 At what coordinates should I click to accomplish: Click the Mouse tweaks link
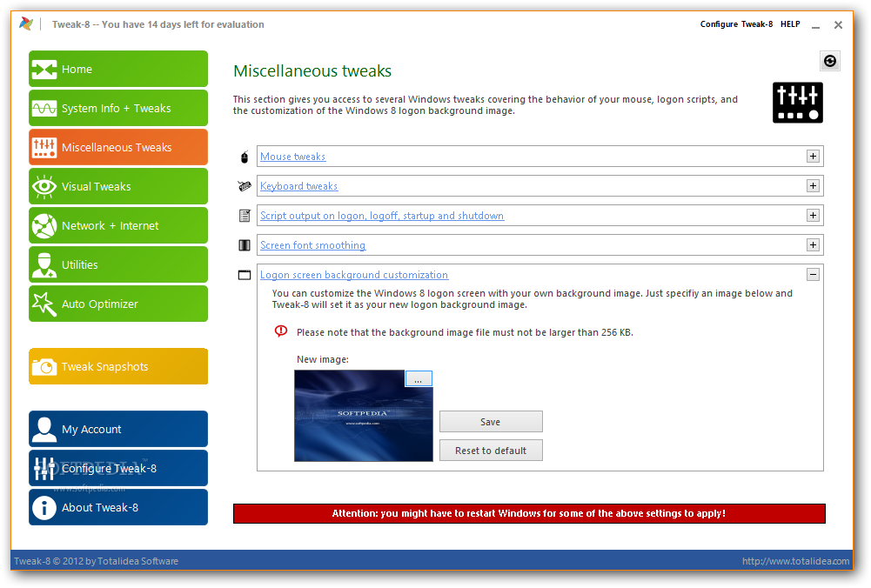pos(292,157)
